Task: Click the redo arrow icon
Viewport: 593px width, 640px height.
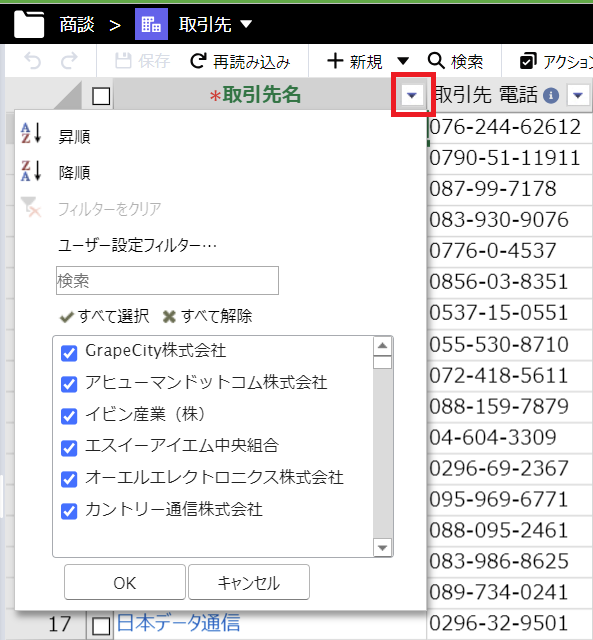Action: (69, 61)
